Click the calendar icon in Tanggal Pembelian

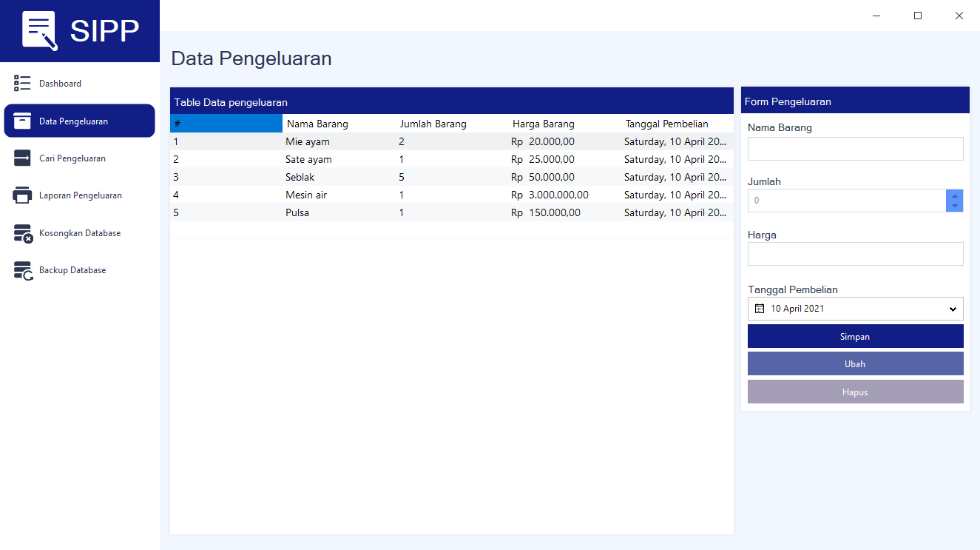point(759,309)
